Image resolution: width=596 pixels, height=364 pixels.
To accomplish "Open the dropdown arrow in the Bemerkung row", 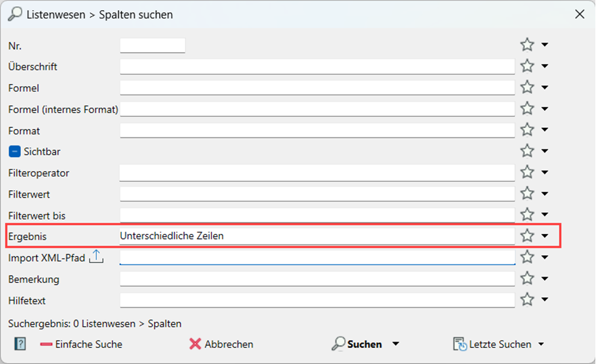I will tap(545, 279).
